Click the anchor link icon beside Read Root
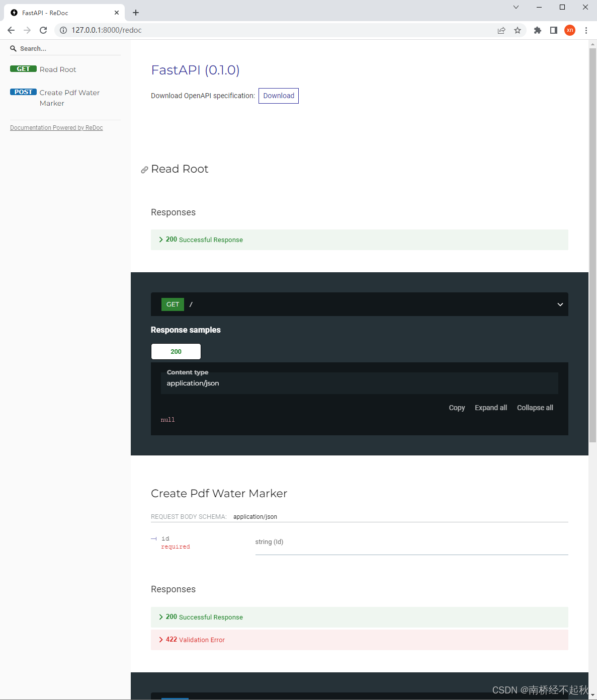The width and height of the screenshot is (597, 700). (x=144, y=170)
